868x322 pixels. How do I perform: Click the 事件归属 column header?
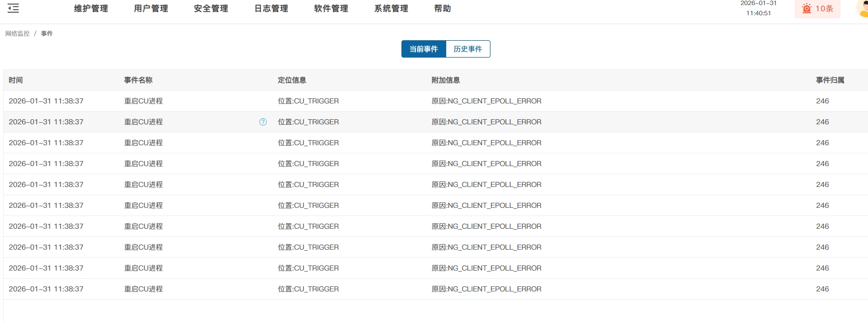click(x=830, y=80)
